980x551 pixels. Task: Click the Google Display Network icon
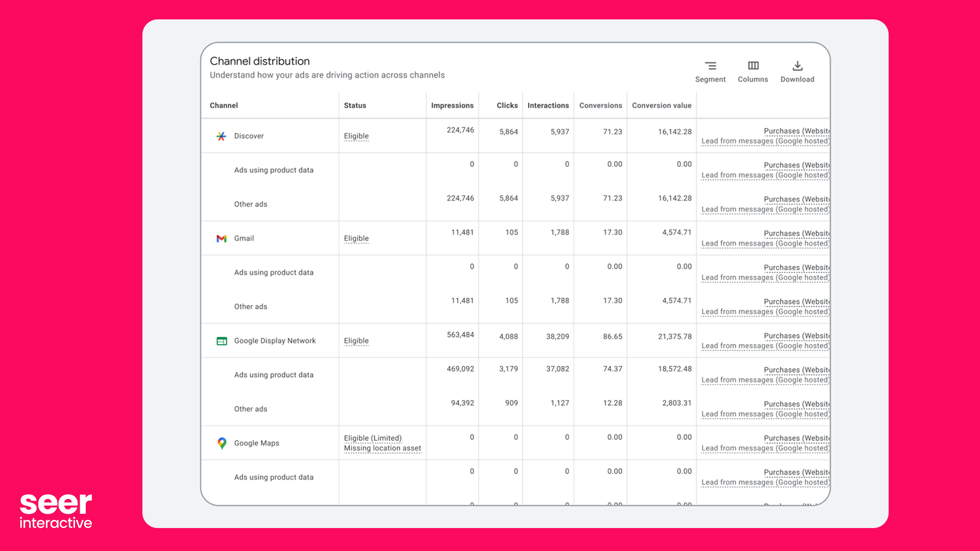point(222,341)
